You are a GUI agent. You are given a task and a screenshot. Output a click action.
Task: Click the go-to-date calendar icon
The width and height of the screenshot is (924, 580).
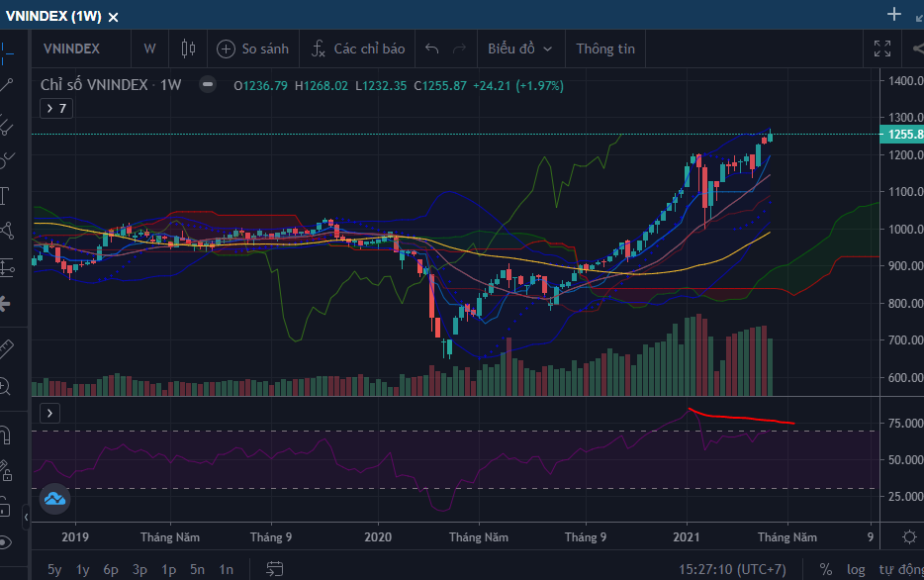[x=275, y=569]
